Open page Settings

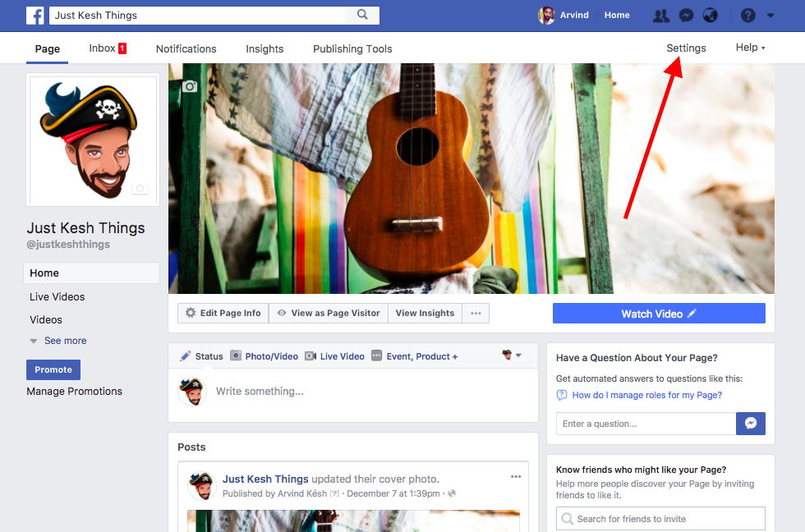686,48
